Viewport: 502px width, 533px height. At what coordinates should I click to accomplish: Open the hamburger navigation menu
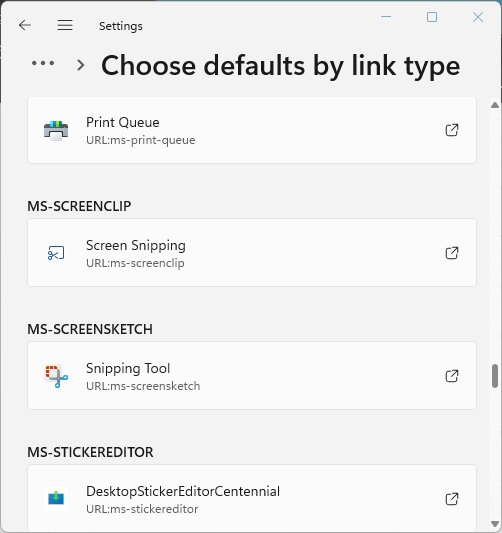click(65, 25)
